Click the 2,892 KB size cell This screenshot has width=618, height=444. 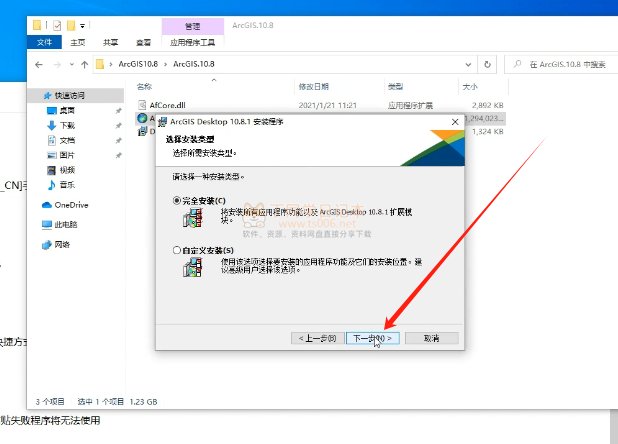coord(488,105)
